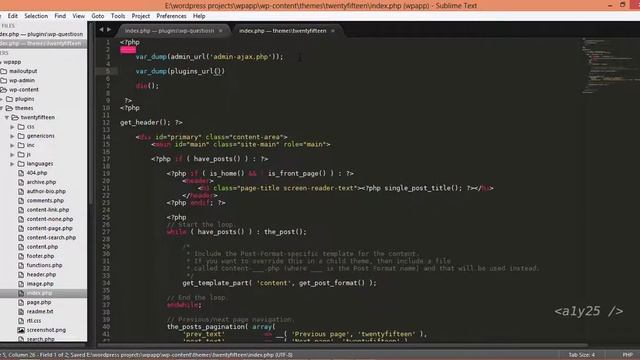Collapse the themes folder arrow
Image resolution: width=640 pixels, height=360 pixels.
point(2,108)
